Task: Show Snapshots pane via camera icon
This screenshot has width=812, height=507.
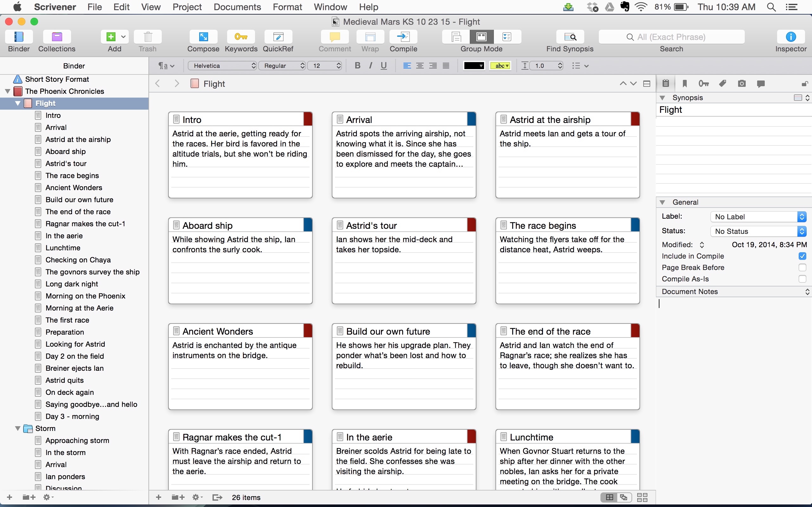Action: coord(742,83)
